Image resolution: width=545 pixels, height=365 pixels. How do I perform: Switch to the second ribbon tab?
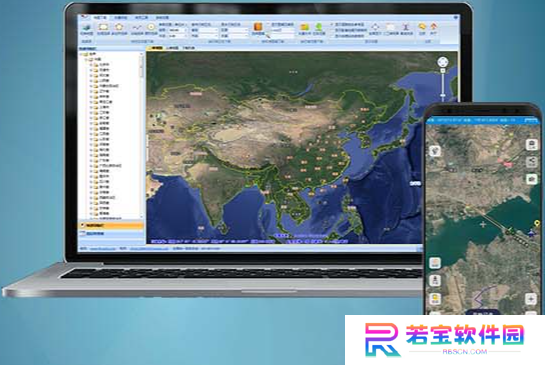click(x=121, y=17)
